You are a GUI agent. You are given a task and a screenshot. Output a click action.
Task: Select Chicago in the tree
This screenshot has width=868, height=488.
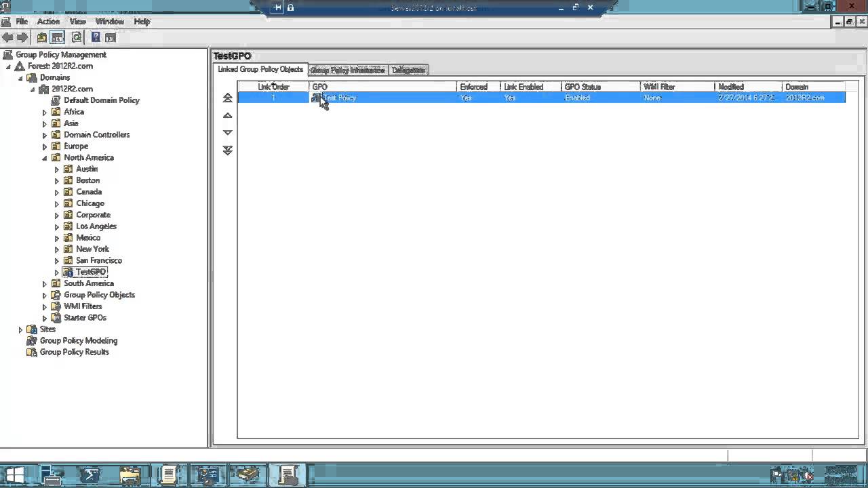click(90, 204)
